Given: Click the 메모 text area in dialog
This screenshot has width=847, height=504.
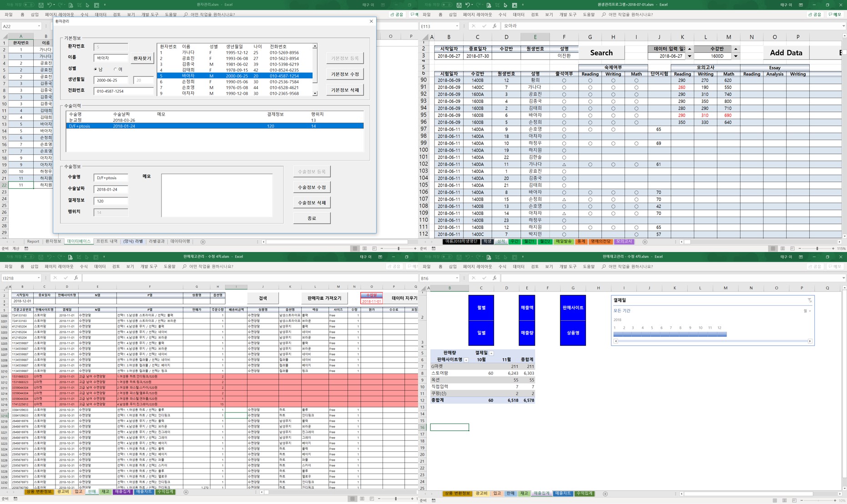Looking at the screenshot, I should point(217,196).
